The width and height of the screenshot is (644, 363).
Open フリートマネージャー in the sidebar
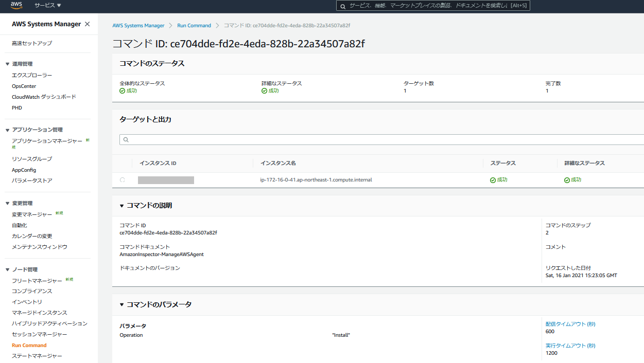tap(37, 281)
